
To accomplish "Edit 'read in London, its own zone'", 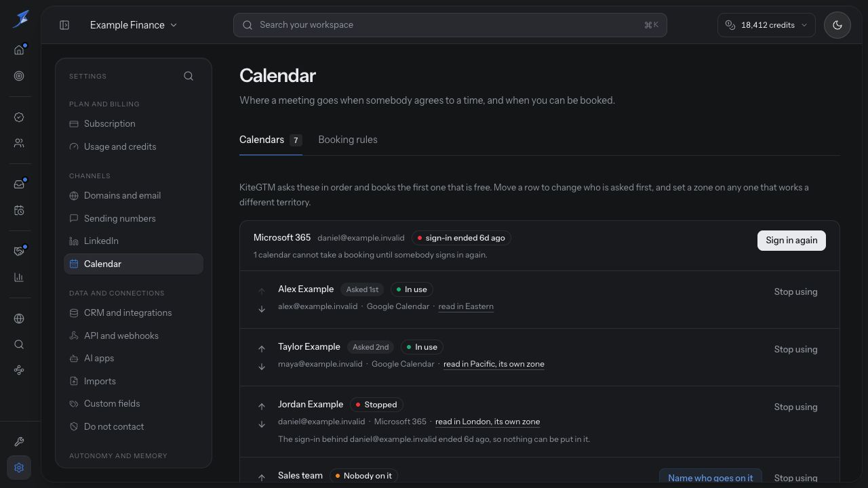I will pyautogui.click(x=488, y=422).
